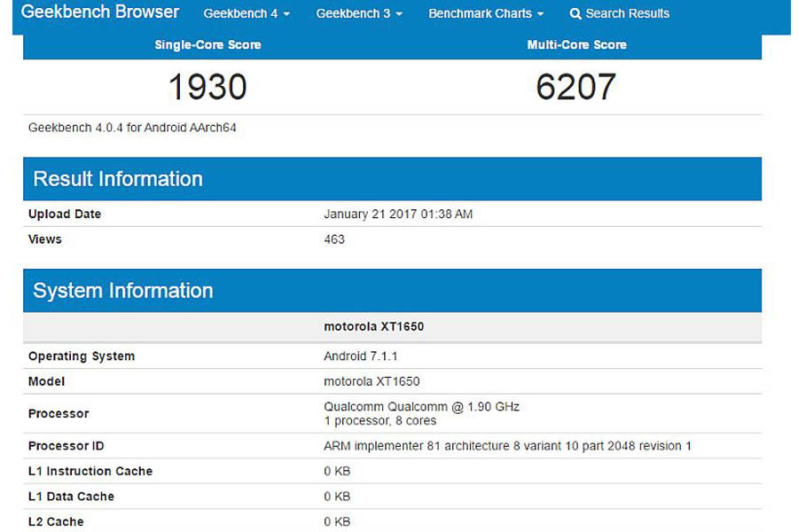This screenshot has height=532, width=798.
Task: Click the L1 Instruction Cache row label
Action: click(90, 471)
